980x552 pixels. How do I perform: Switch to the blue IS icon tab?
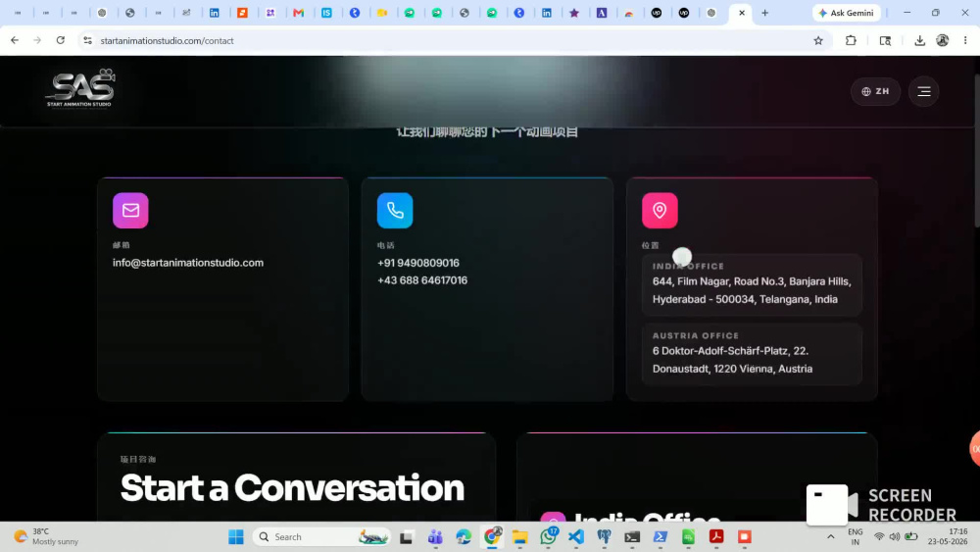click(x=326, y=13)
